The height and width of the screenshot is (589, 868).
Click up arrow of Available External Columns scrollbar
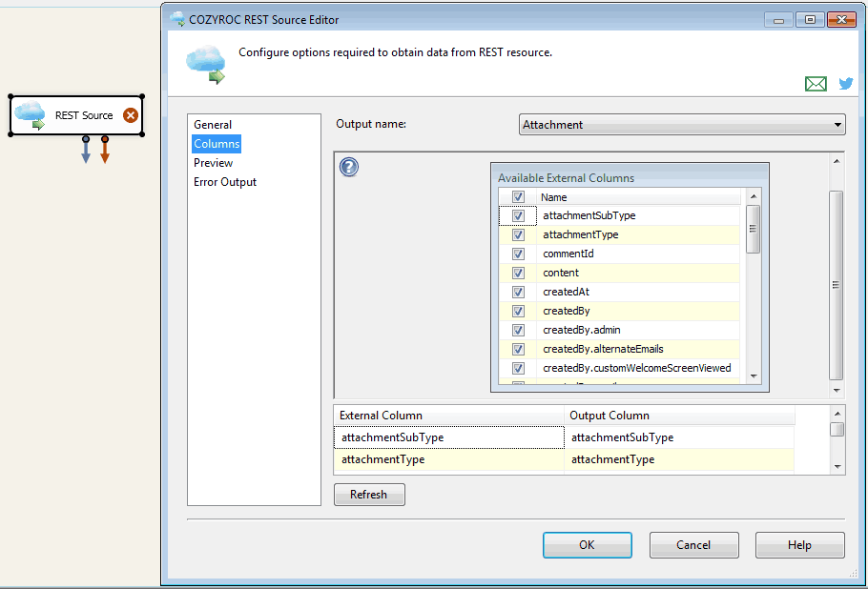(x=753, y=196)
